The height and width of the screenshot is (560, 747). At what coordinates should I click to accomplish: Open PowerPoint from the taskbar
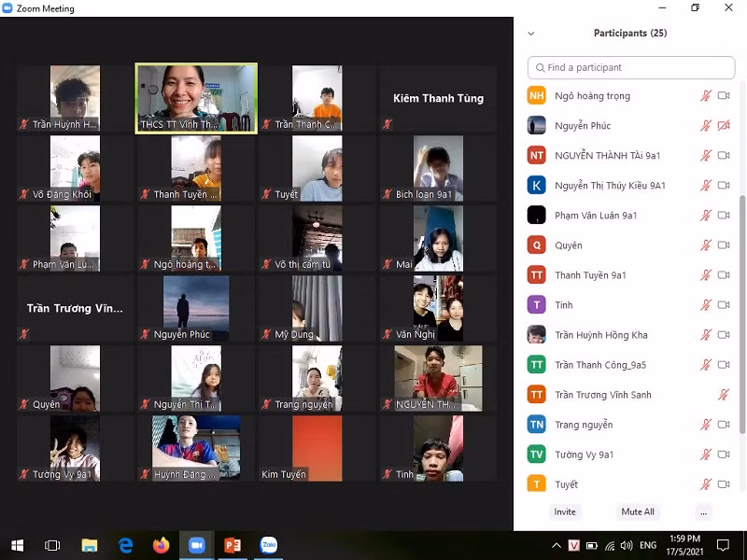(x=233, y=545)
